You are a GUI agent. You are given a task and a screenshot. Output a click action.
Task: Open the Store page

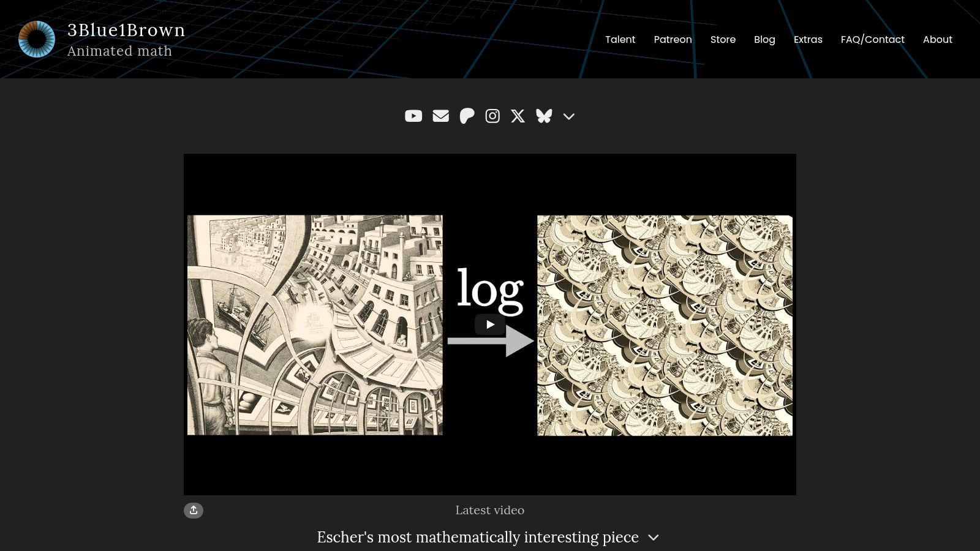(x=723, y=39)
